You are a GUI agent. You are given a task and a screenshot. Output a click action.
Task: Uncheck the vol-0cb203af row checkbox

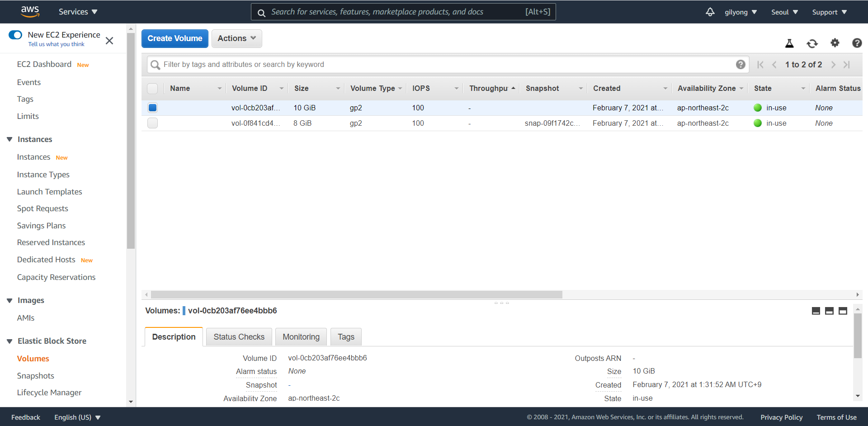point(152,108)
